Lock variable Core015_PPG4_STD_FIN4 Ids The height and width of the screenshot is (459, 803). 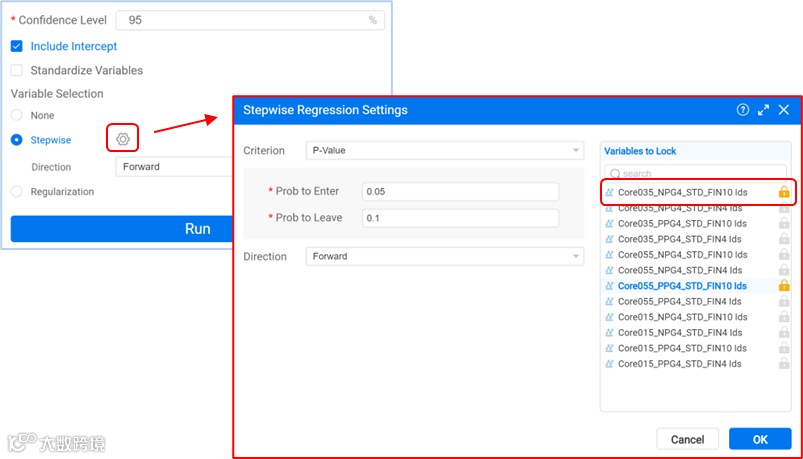tap(784, 364)
